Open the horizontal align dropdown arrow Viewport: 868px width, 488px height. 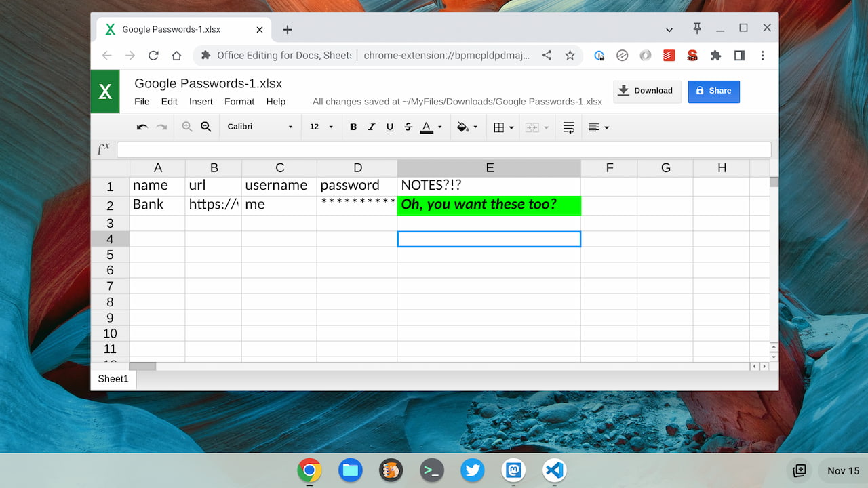pos(606,127)
